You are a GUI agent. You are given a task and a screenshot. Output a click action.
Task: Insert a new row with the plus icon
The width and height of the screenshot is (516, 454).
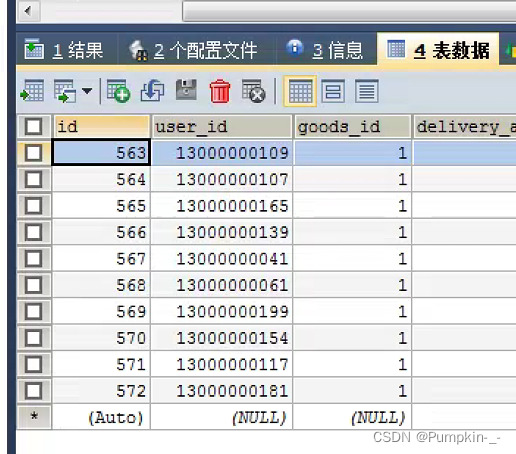118,91
